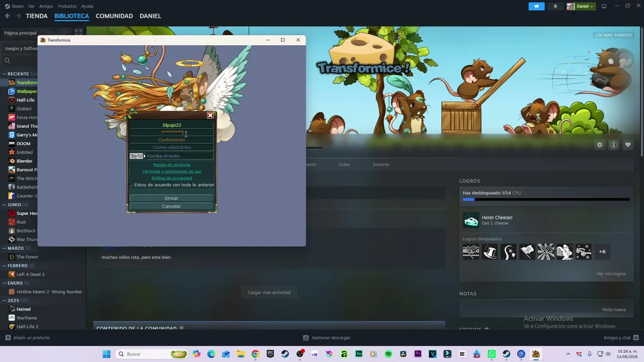Image resolution: width=644 pixels, height=362 pixels.
Task: Click the achievements progress bar
Action: tap(546, 200)
